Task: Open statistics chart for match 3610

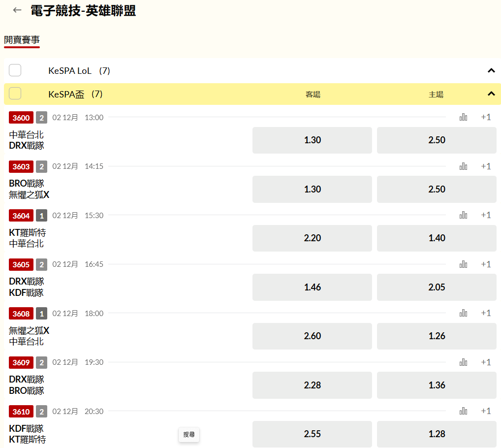Action: click(x=463, y=411)
